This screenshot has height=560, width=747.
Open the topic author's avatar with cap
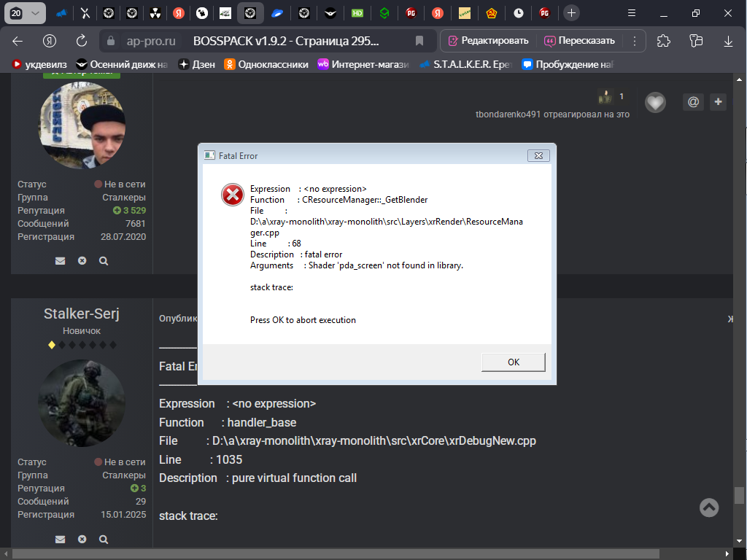coord(82,125)
